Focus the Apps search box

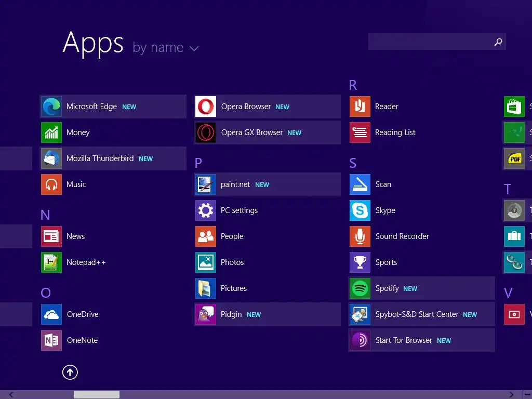(x=437, y=42)
